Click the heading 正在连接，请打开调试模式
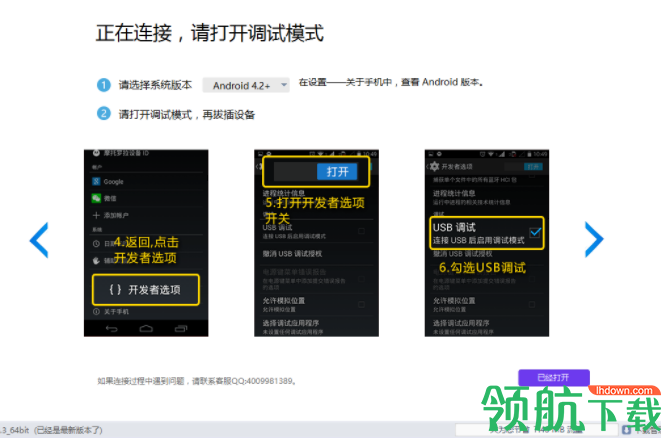Screen dimensions: 661x438 (x=210, y=33)
